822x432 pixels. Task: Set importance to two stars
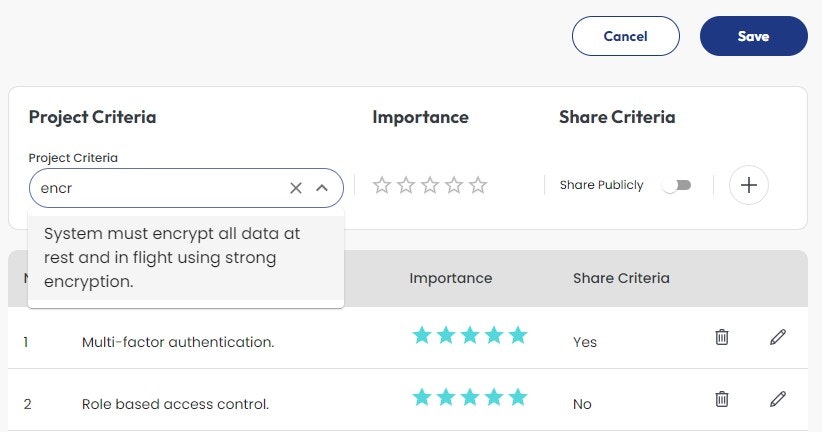[x=406, y=185]
